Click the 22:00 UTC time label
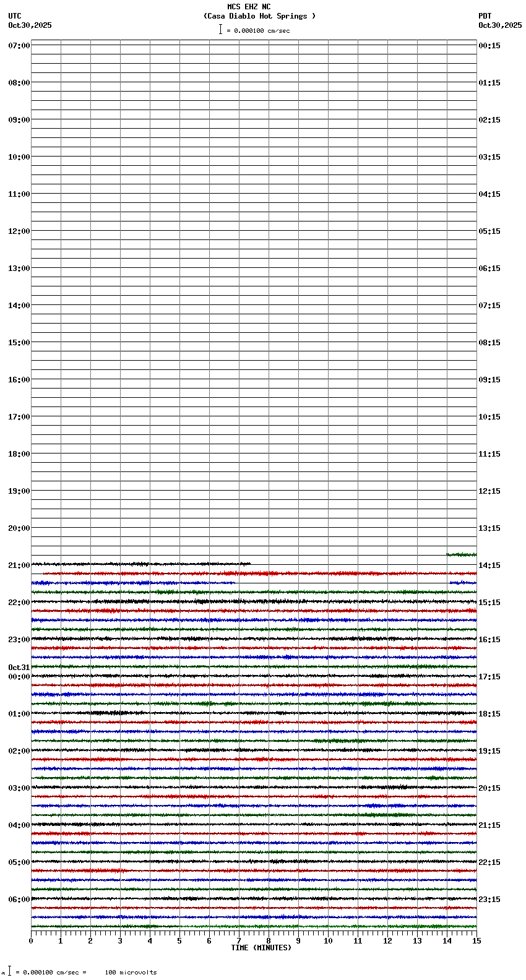 (x=19, y=603)
